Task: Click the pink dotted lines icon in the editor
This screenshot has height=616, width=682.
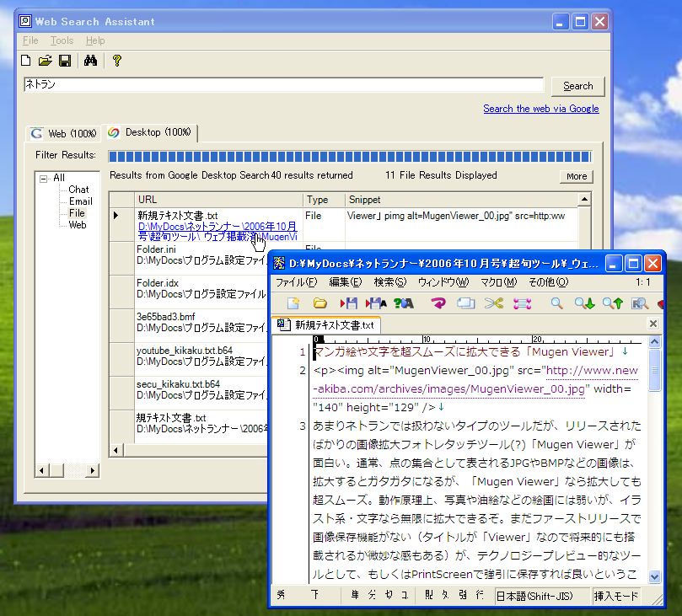Action: pos(522,303)
